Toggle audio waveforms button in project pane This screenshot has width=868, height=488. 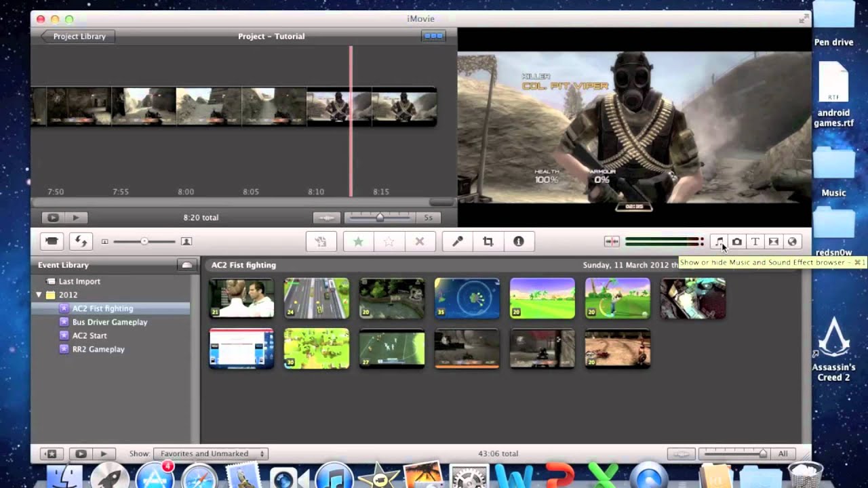tap(326, 218)
